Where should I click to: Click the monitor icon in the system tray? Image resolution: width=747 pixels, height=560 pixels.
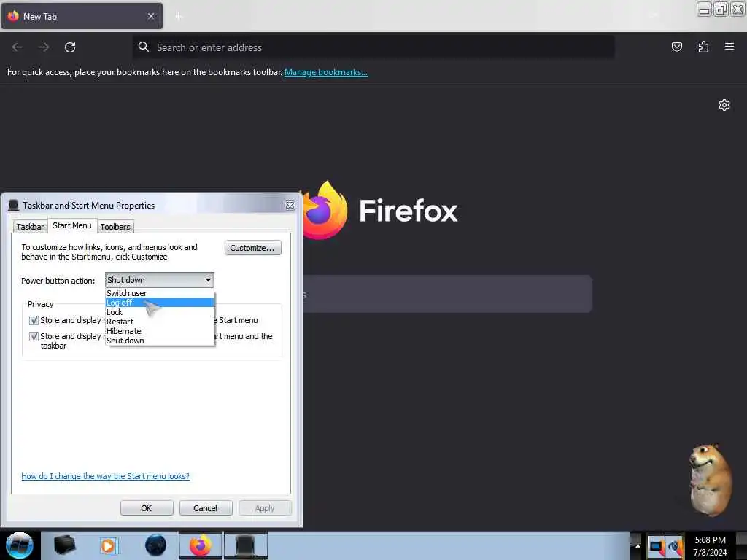point(656,547)
